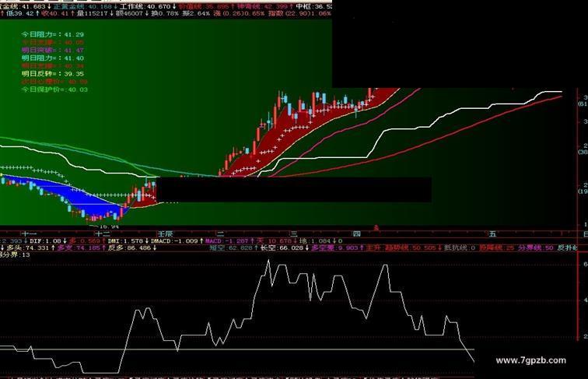Select the 明日阻力 41.40 label

pyautogui.click(x=53, y=58)
